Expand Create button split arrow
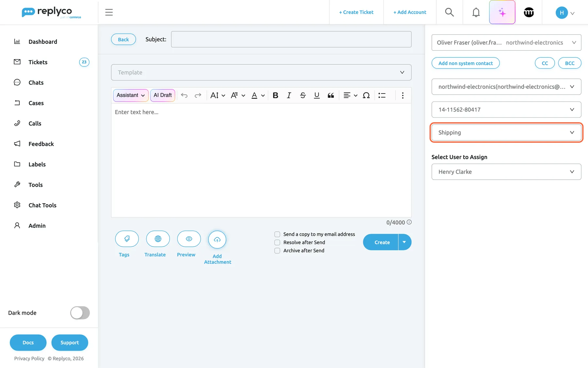 pyautogui.click(x=405, y=242)
